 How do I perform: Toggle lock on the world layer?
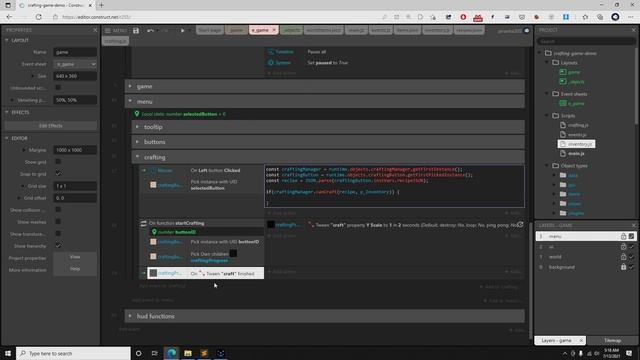point(623,257)
